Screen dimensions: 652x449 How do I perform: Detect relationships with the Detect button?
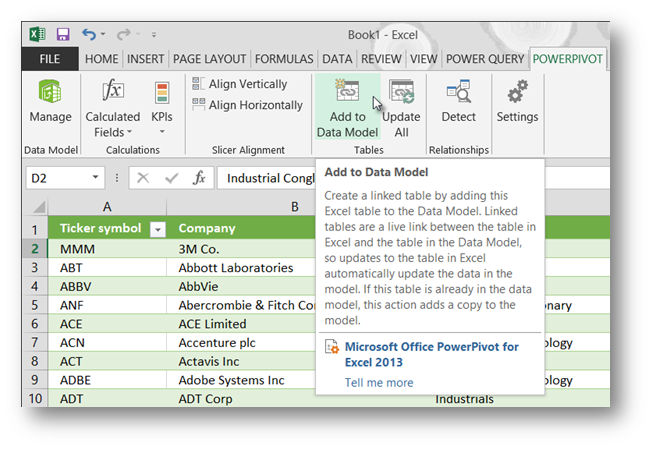pyautogui.click(x=459, y=102)
